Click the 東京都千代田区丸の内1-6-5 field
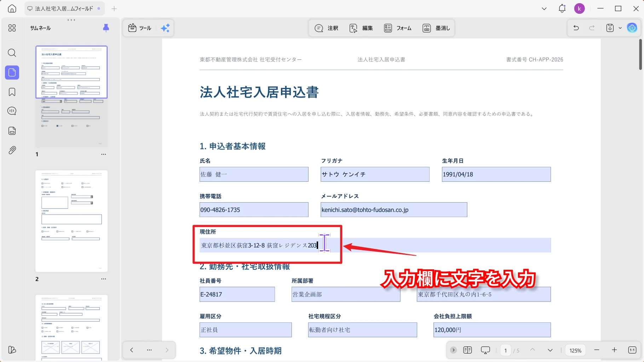This screenshot has height=362, width=644. tap(484, 294)
